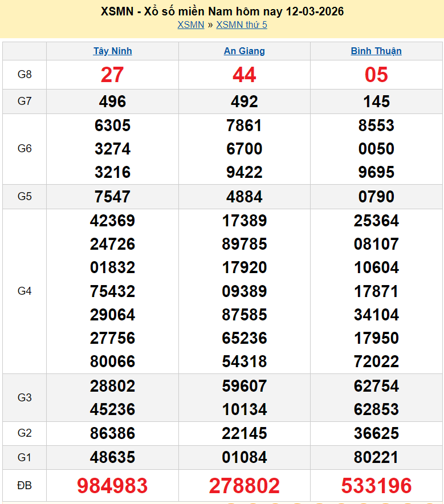Select Bình Thuận special prize 533196

(x=376, y=486)
